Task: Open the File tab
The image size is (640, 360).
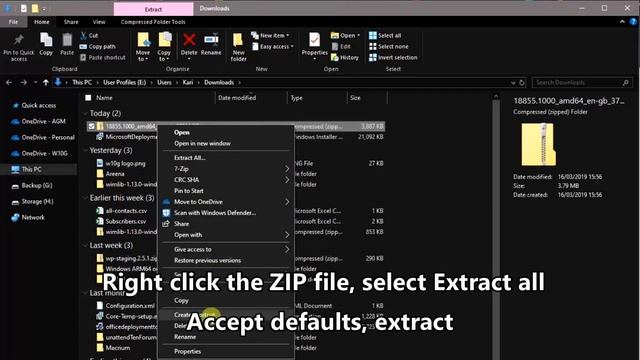Action: point(13,22)
